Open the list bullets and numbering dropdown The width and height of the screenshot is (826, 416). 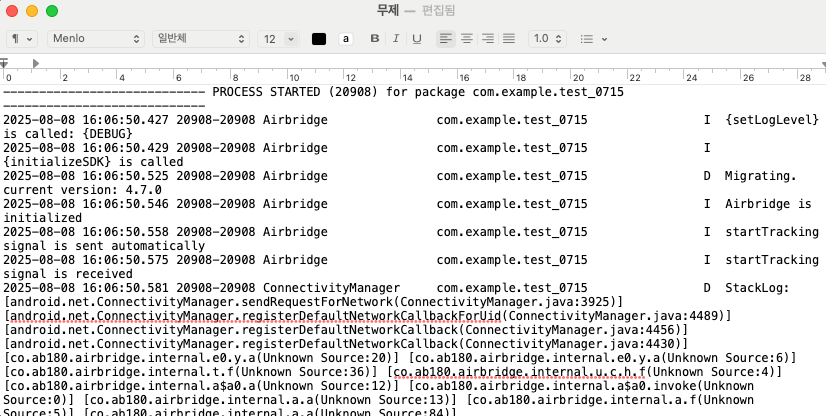594,39
